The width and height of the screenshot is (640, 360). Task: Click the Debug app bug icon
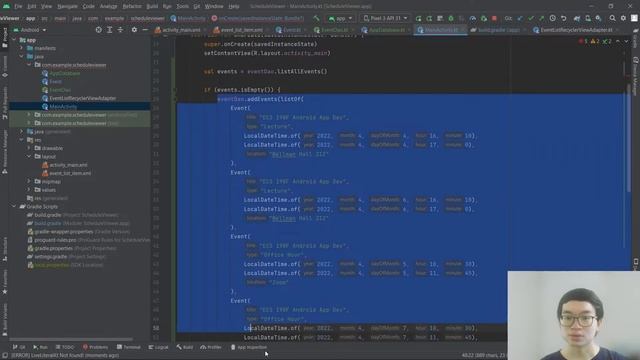pos(451,18)
